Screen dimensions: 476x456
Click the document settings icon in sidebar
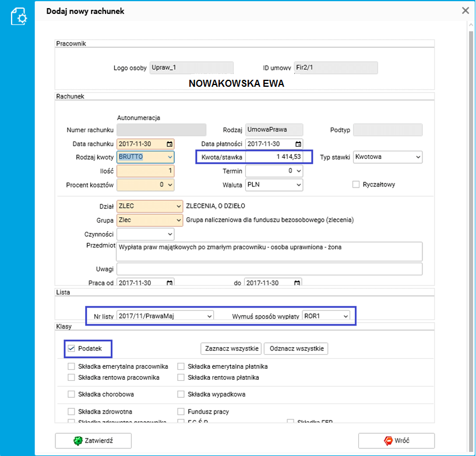point(19,17)
